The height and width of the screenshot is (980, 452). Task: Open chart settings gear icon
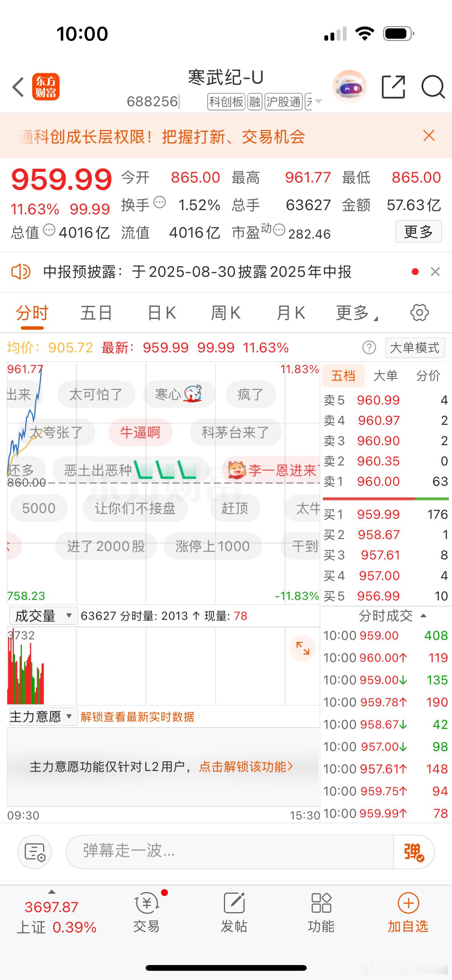[419, 312]
